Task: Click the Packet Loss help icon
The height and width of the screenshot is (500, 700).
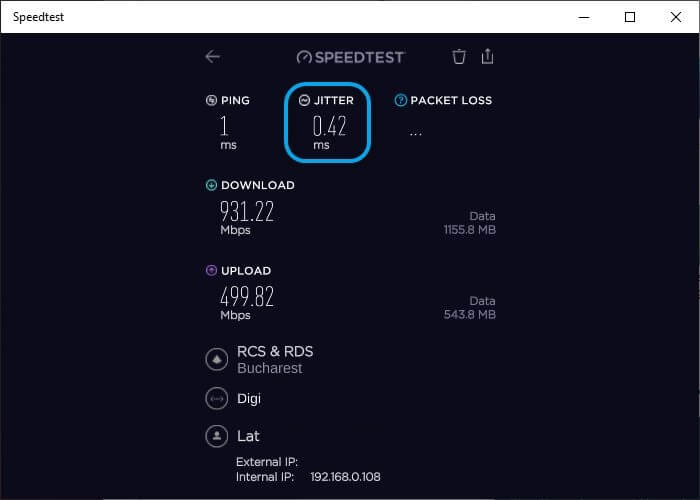Action: (x=401, y=100)
